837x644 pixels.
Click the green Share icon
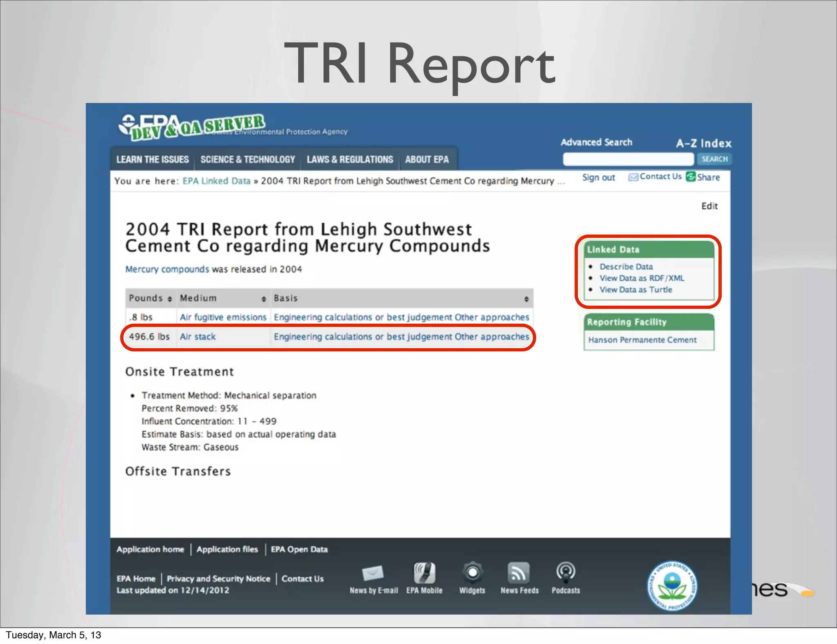click(691, 177)
